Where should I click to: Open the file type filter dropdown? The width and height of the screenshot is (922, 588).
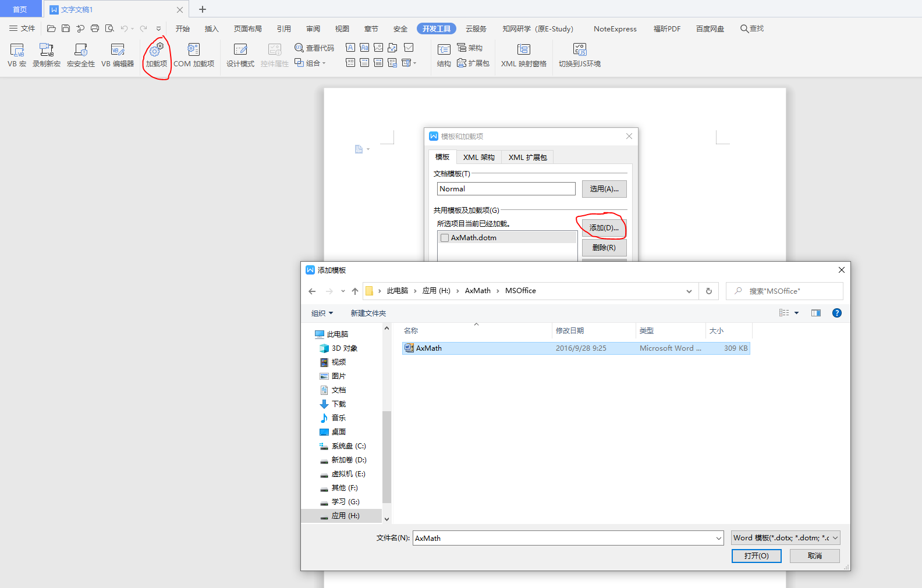[786, 538]
